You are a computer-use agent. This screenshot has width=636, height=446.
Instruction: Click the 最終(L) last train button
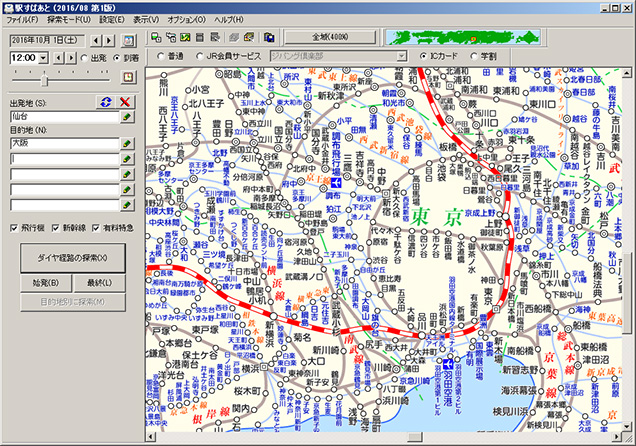99,283
